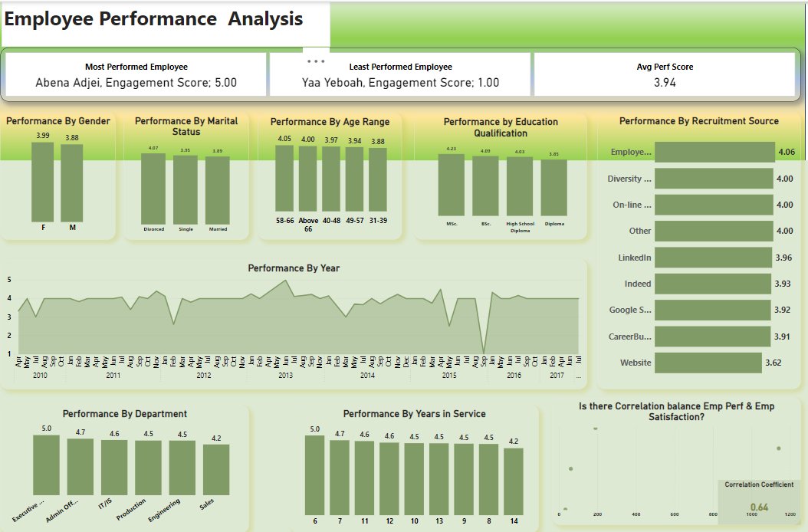Click the scatter point near 200 at the top
The image size is (808, 532).
pos(595,429)
